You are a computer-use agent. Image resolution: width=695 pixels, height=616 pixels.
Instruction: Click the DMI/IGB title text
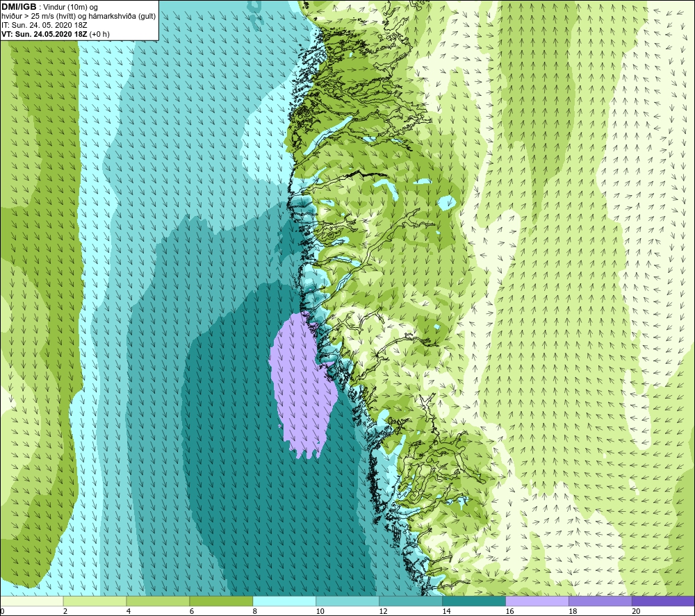(x=19, y=7)
